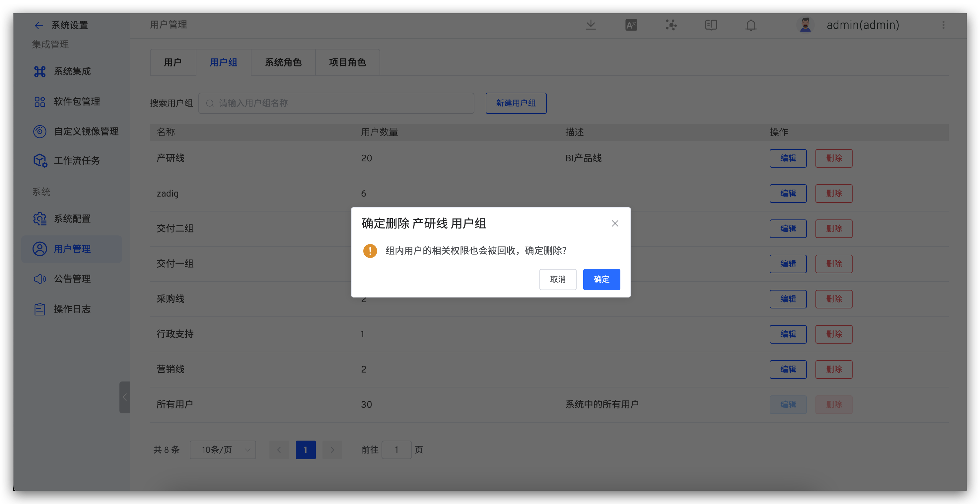Image resolution: width=980 pixels, height=504 pixels.
Task: Click the back arrow next to 系统设置
Action: pos(39,25)
